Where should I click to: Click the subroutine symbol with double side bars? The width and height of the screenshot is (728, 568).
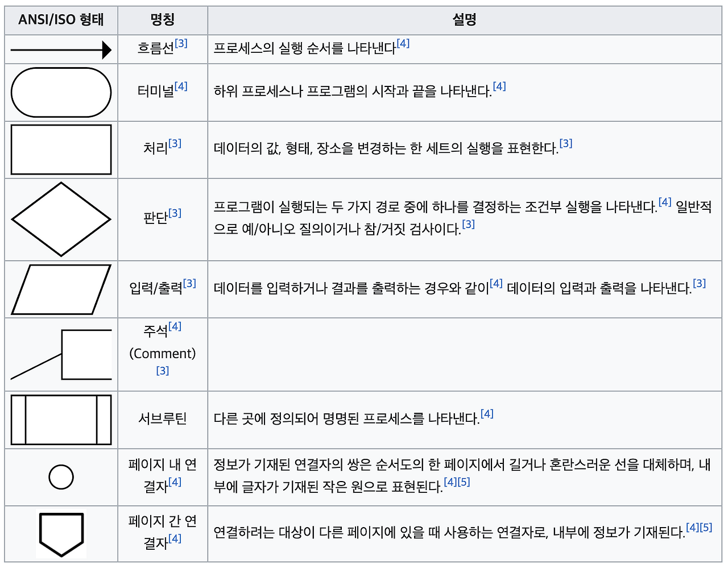60,420
